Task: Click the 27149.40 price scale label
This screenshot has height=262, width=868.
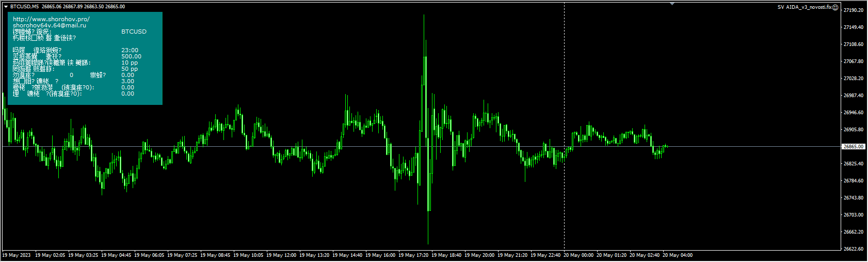Action: click(x=854, y=27)
